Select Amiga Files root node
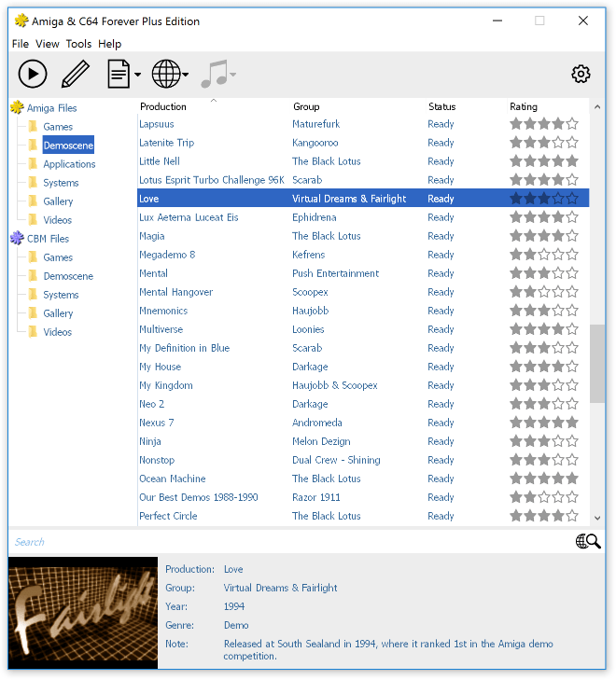The width and height of the screenshot is (616, 680). (51, 108)
